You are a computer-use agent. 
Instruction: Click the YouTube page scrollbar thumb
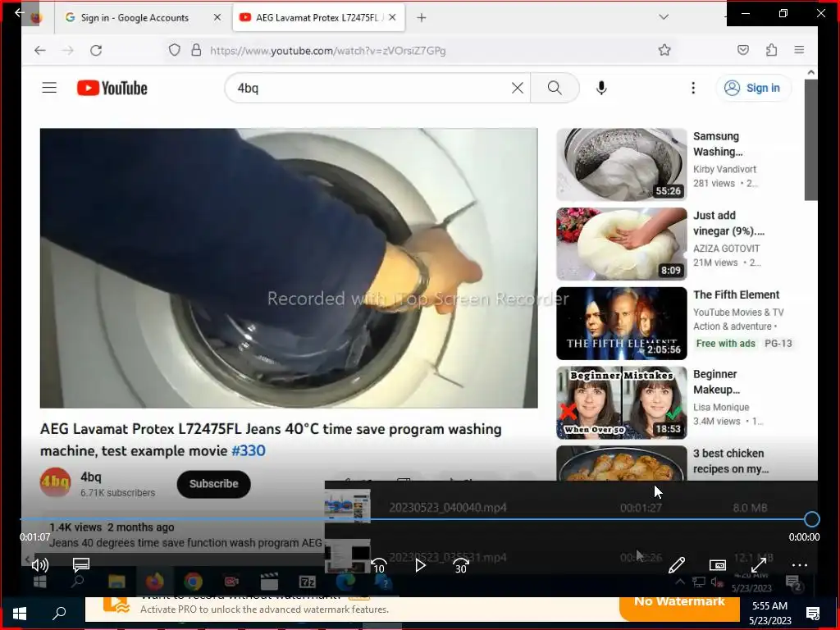click(810, 139)
